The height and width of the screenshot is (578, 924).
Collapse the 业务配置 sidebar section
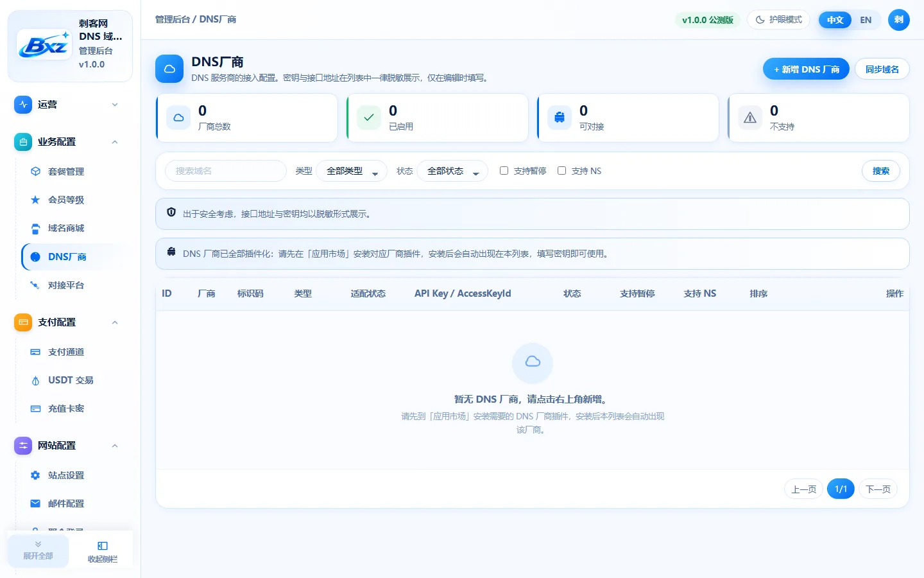pos(69,142)
